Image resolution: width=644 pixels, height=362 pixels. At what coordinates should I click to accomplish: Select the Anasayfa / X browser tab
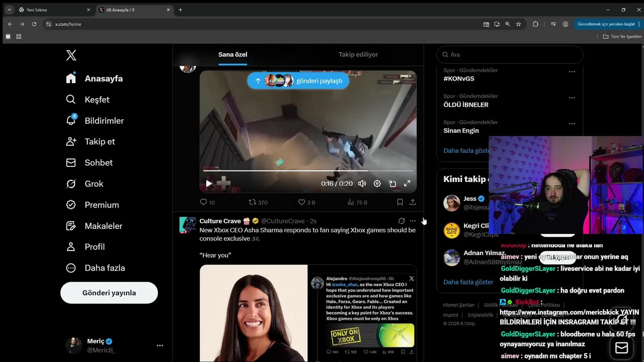(134, 10)
